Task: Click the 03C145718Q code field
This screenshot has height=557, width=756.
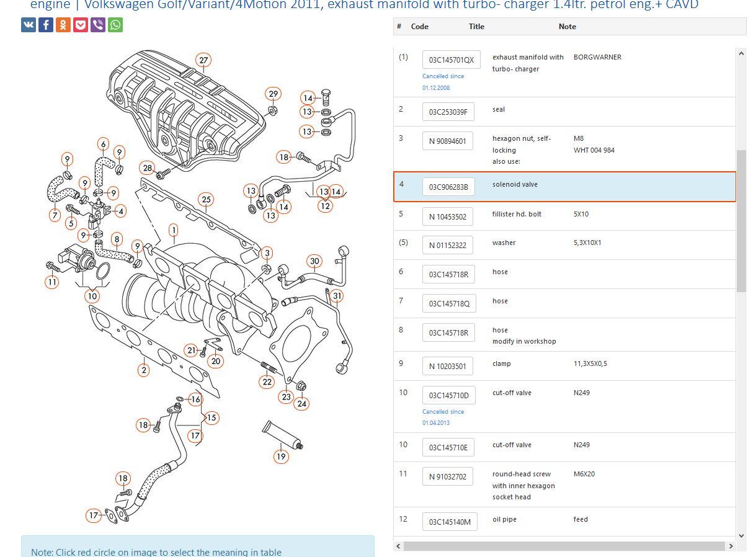Action: click(x=449, y=303)
